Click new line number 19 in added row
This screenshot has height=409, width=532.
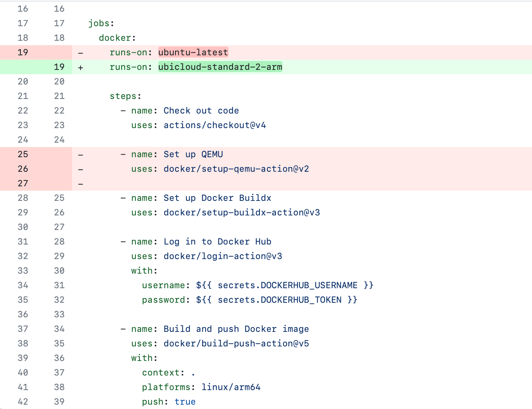pyautogui.click(x=59, y=67)
